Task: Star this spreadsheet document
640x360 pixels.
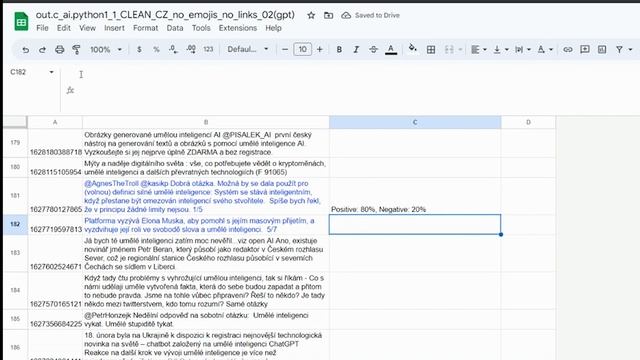Action: click(x=311, y=16)
